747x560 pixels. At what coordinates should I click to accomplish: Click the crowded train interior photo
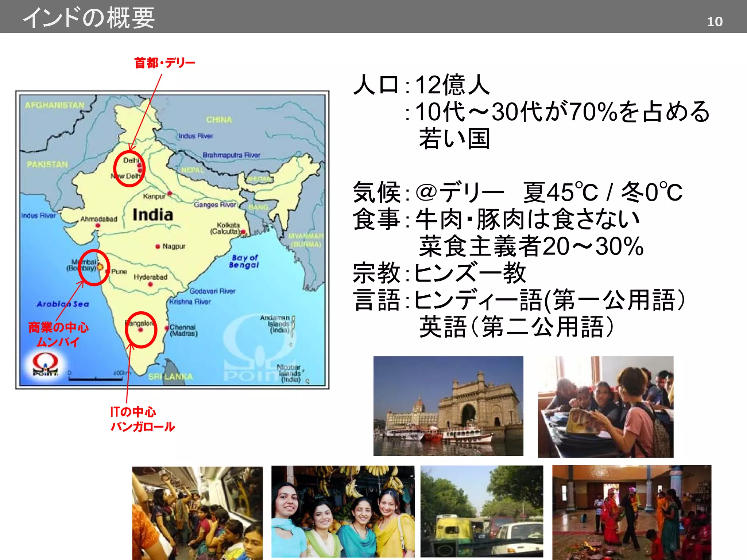[197, 513]
